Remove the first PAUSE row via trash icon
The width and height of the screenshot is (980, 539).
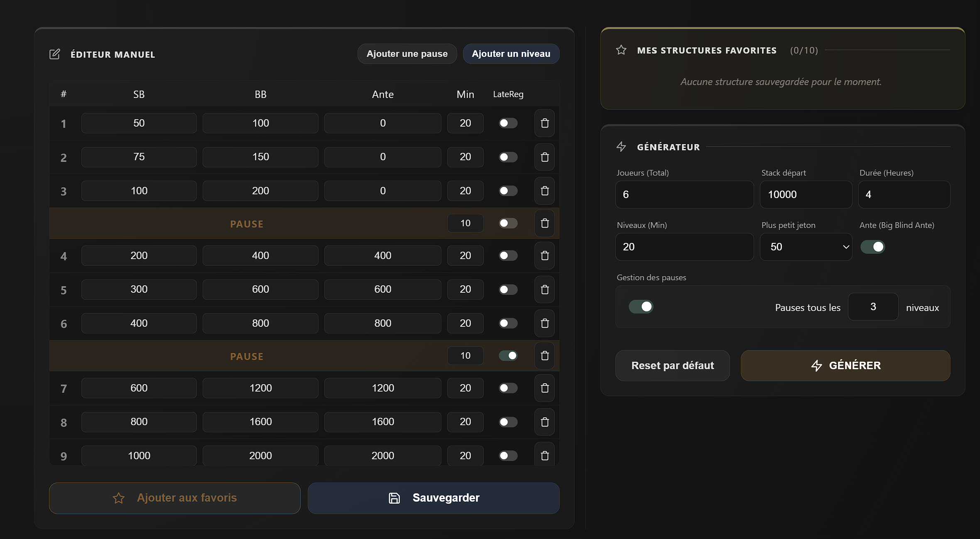click(544, 223)
